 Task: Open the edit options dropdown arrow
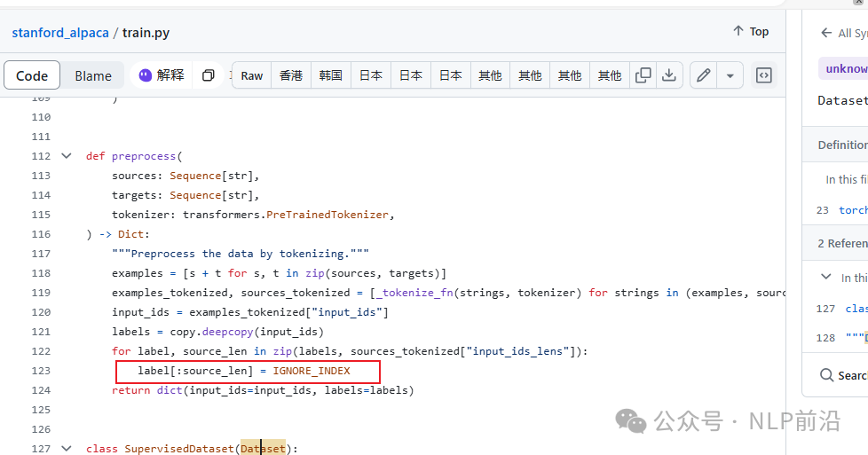coord(730,75)
